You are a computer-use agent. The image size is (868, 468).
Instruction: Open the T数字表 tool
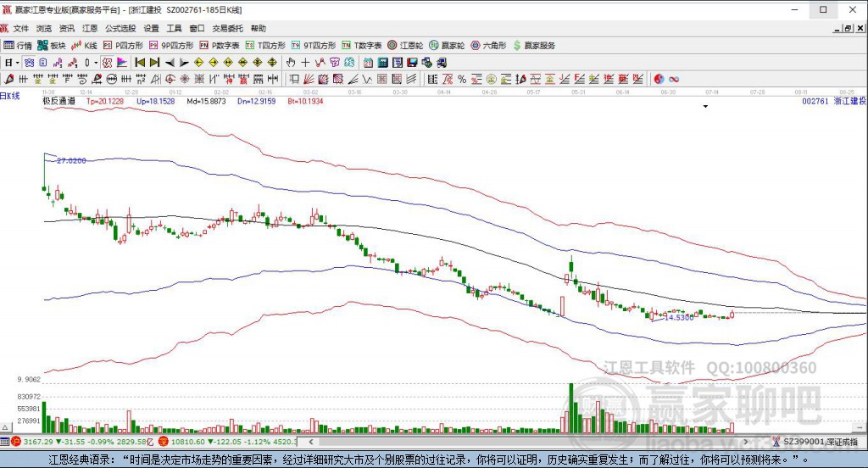(361, 46)
